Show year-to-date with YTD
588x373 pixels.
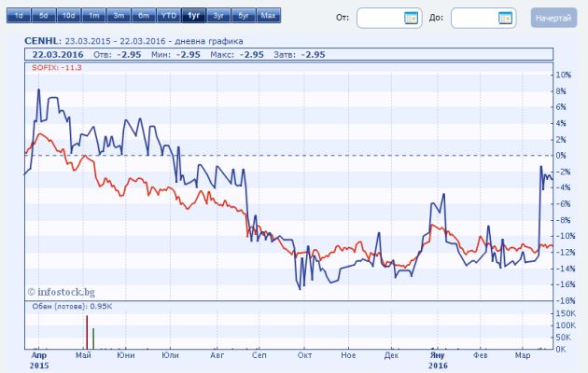coord(169,16)
